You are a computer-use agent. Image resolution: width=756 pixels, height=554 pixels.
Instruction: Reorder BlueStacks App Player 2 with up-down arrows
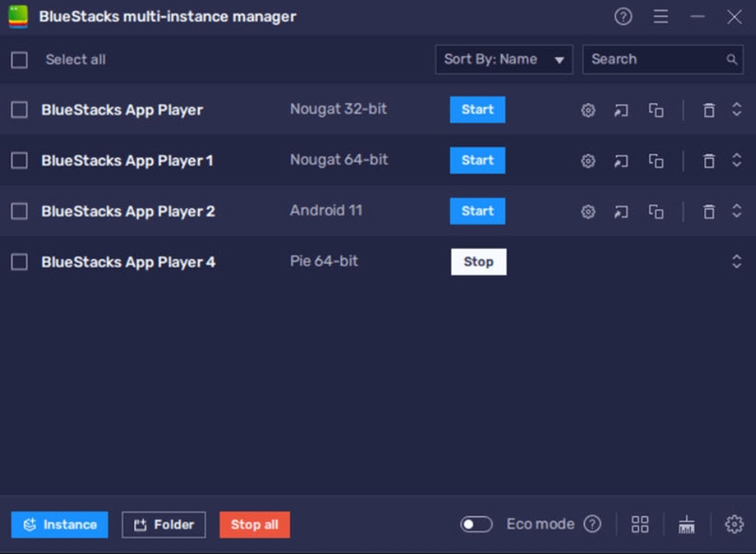coord(736,211)
